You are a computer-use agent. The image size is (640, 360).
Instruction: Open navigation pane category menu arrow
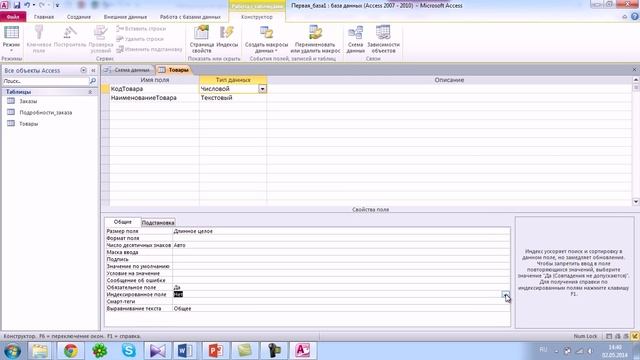tap(83, 70)
